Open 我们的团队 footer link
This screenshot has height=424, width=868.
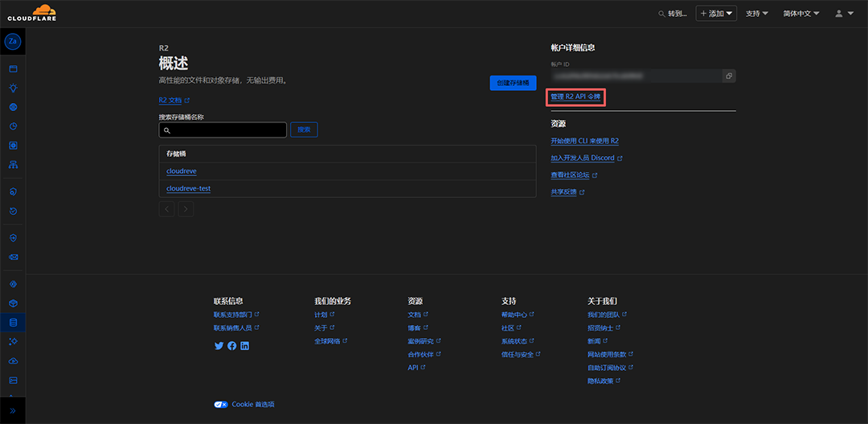click(608, 315)
